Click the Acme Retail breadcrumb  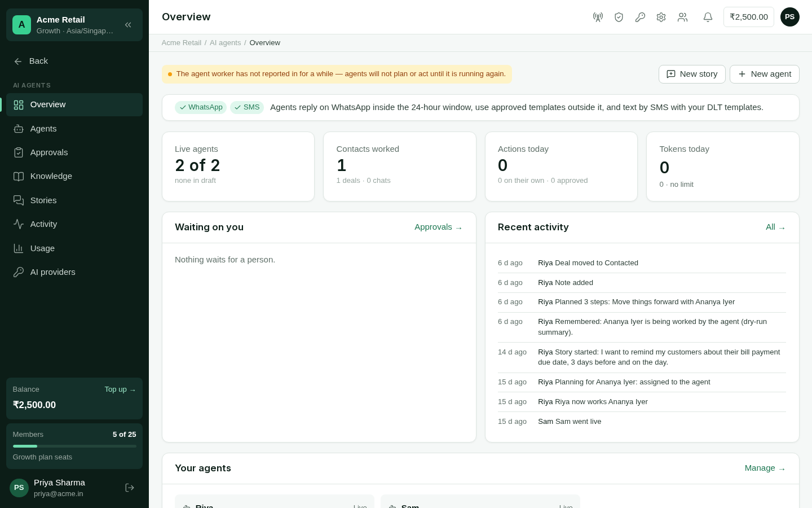pos(182,43)
